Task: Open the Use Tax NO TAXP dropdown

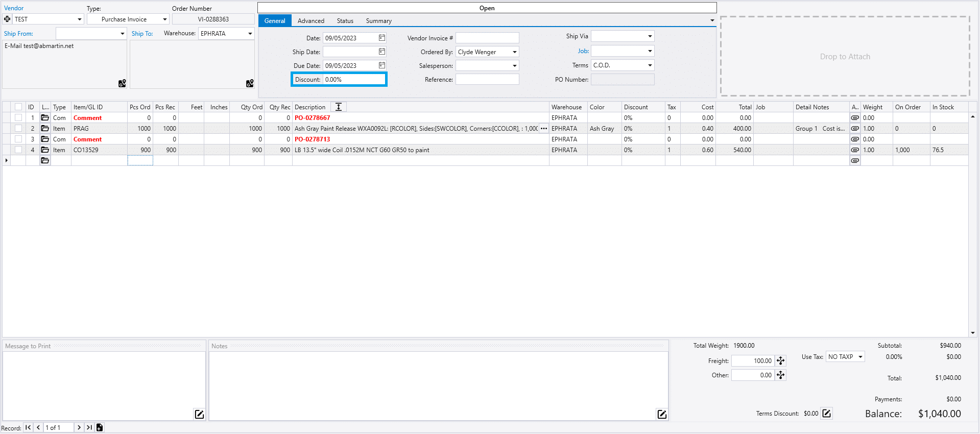Action: [861, 357]
